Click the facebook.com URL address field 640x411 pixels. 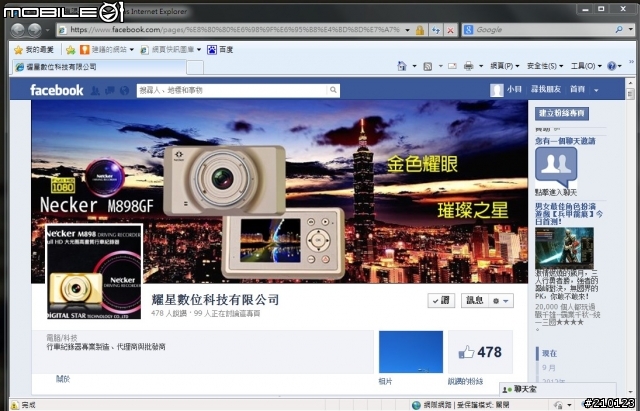click(x=235, y=30)
